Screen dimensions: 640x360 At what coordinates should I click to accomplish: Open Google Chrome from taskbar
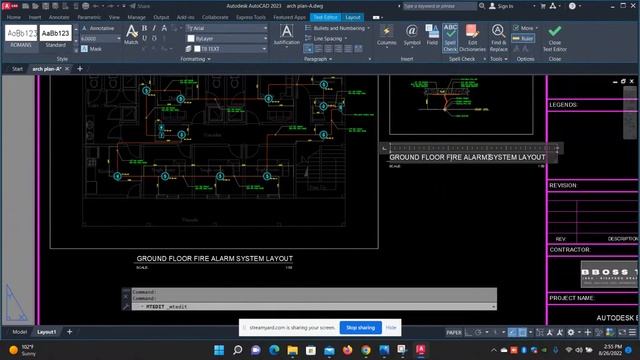tap(366, 350)
